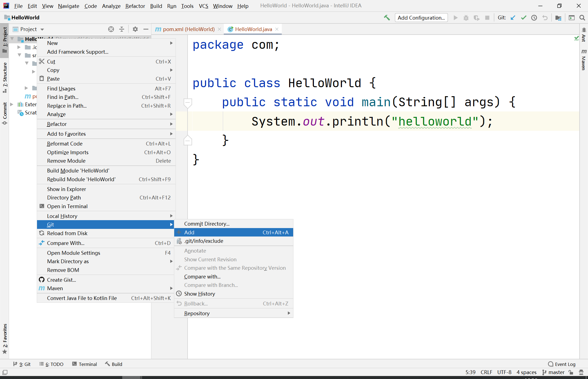Click the Locate/Select Opened File target icon
Viewport: 588px width, 379px height.
point(111,29)
